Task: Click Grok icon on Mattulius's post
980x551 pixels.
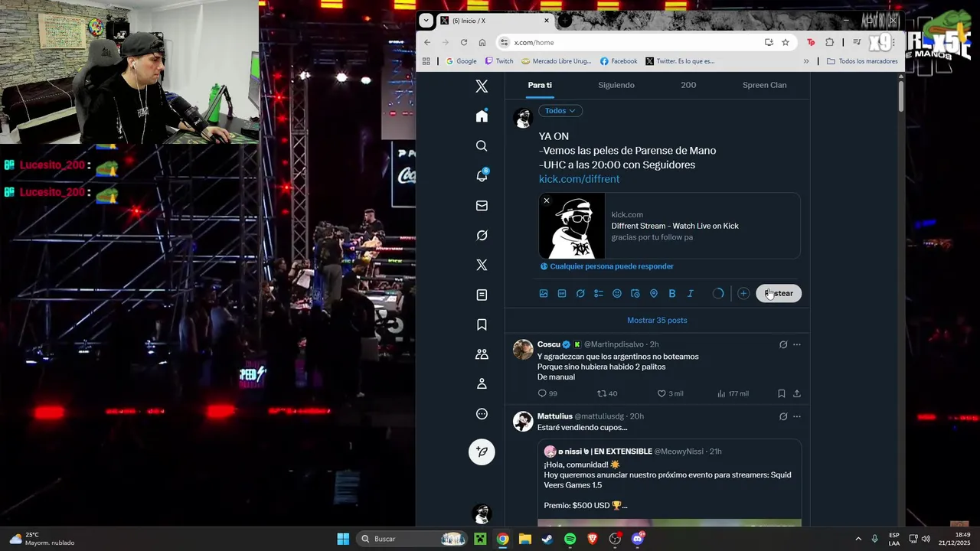Action: (783, 416)
